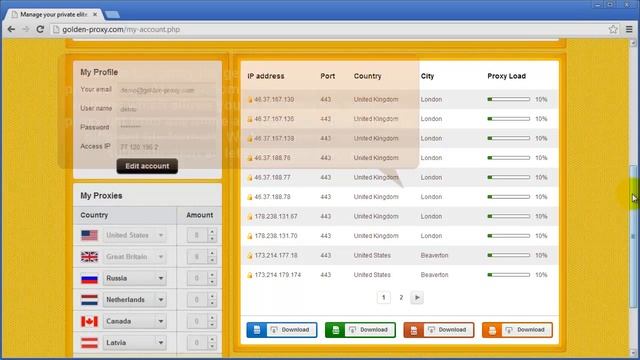Image resolution: width=640 pixels, height=360 pixels.
Task: Click the Russia flag icon
Action: 89,278
